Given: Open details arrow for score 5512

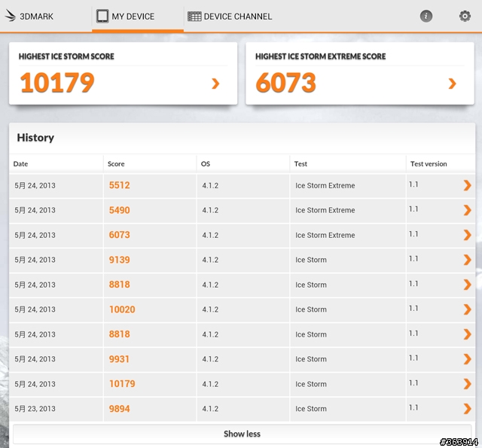Looking at the screenshot, I should (x=467, y=185).
